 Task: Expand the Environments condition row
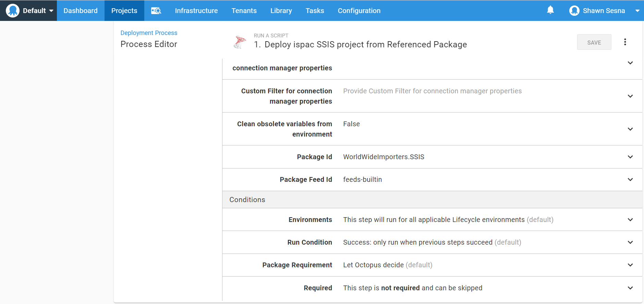click(x=630, y=220)
